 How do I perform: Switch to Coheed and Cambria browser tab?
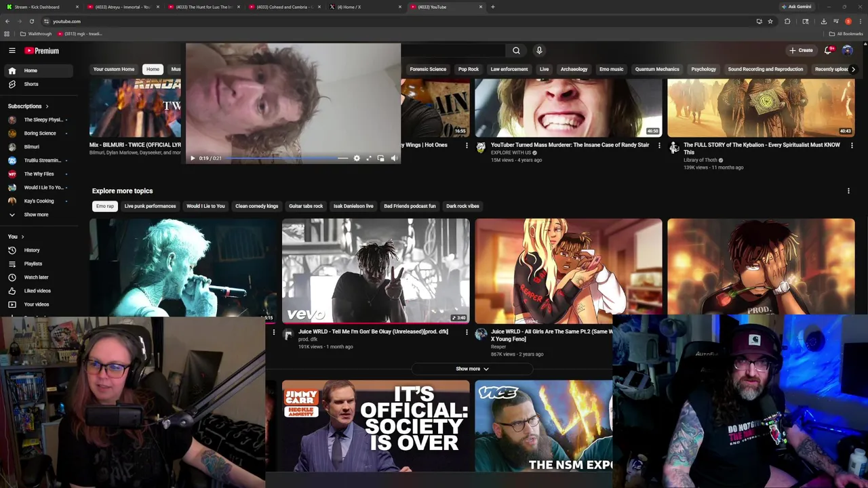285,7
